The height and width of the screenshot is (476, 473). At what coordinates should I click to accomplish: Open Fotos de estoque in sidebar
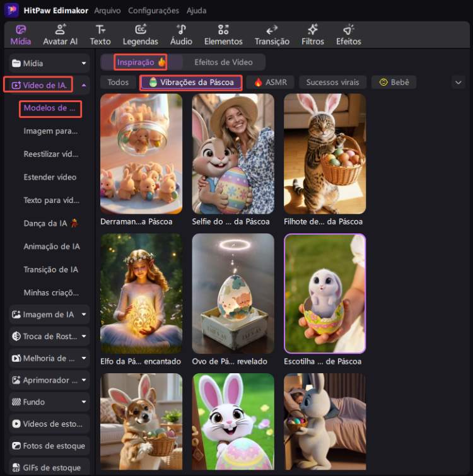click(49, 446)
